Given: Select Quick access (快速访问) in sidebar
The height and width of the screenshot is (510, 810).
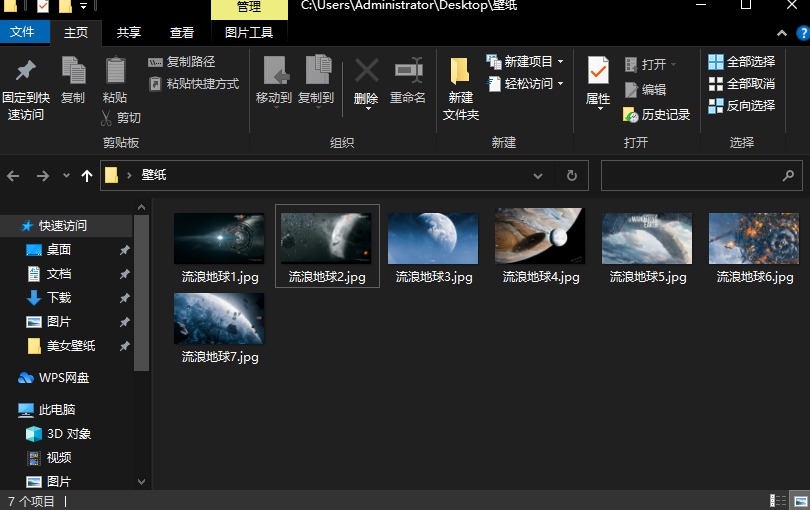Looking at the screenshot, I should [x=63, y=226].
